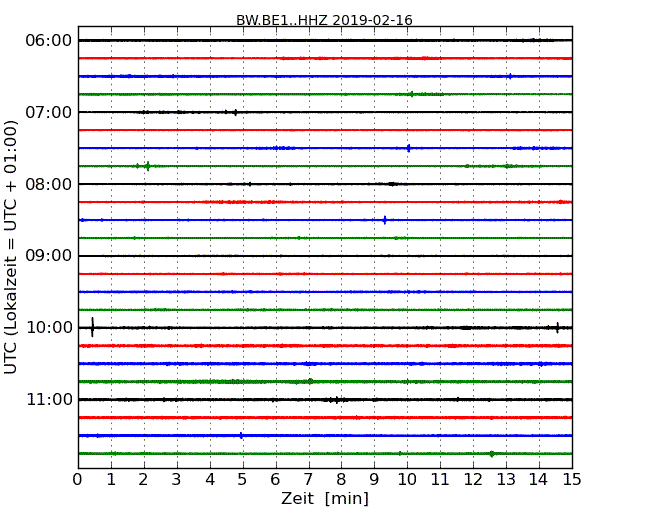The height and width of the screenshot is (520, 650).
Task: Click the x-axis tick label 7
Action: (308, 479)
